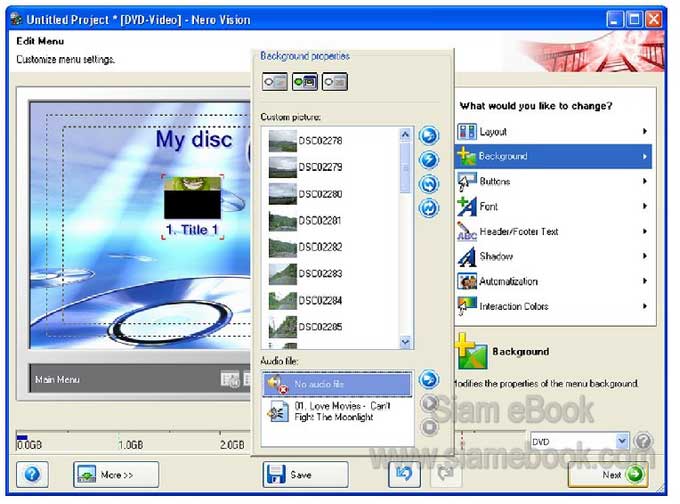Click the grey stop button beside the audio list
Screen dimensions: 680x504
click(429, 427)
